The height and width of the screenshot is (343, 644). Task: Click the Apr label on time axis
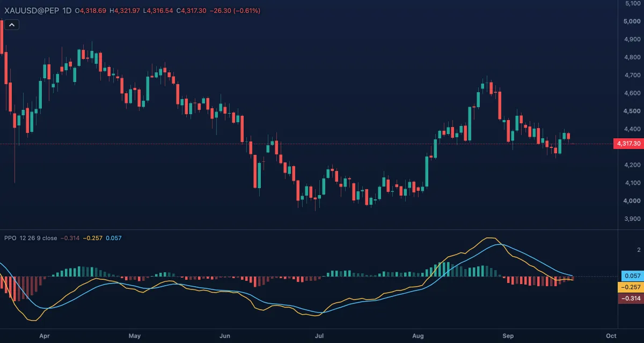(x=45, y=336)
